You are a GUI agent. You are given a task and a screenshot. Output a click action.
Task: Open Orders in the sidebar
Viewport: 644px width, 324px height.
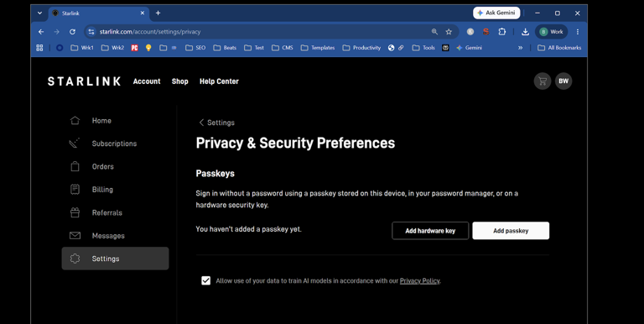[115, 166]
